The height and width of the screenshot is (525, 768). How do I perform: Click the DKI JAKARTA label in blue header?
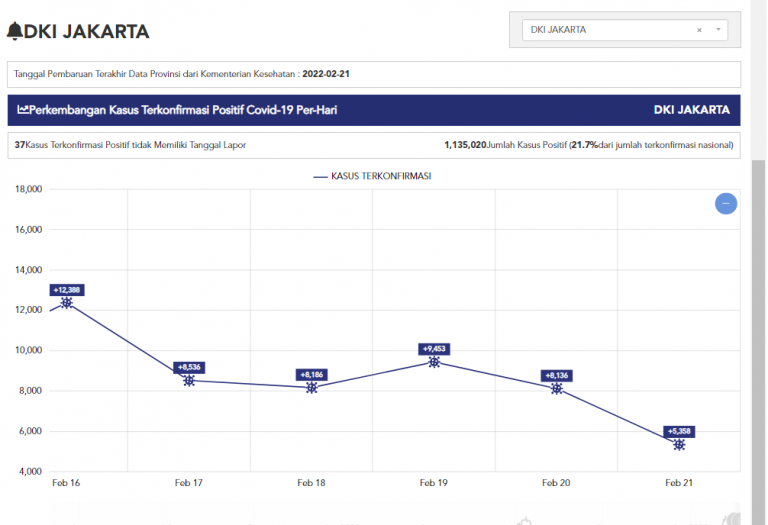pyautogui.click(x=691, y=110)
